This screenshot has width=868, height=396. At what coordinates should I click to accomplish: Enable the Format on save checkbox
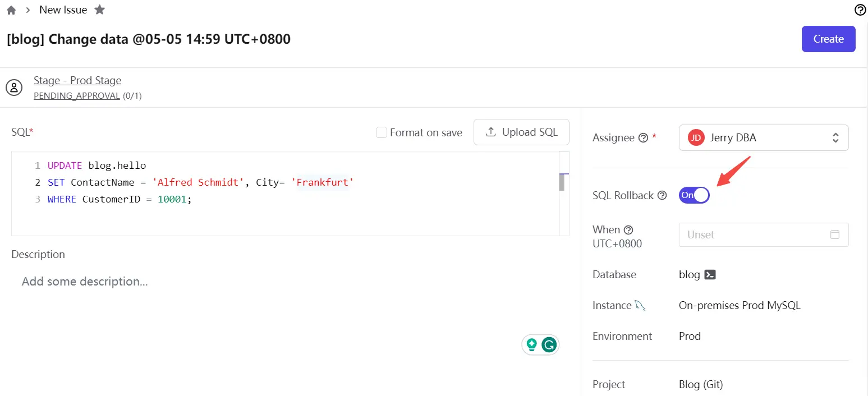[382, 133]
